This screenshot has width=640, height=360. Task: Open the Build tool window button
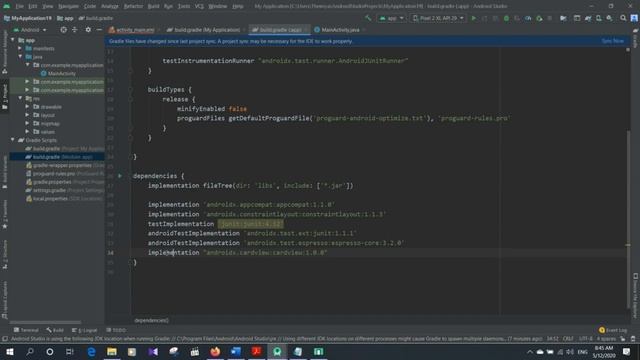pos(55,330)
